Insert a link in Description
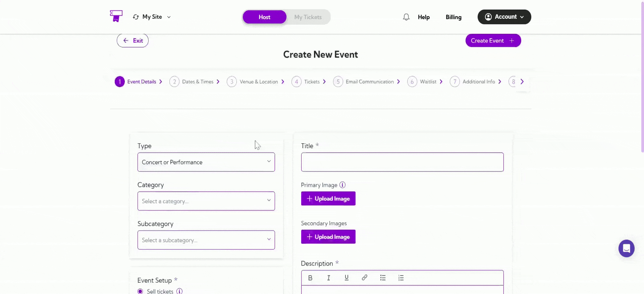The height and width of the screenshot is (294, 644). coord(365,278)
